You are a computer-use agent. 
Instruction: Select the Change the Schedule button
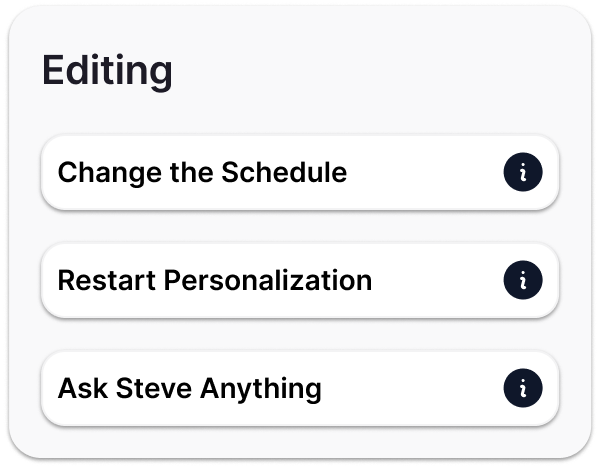[300, 172]
